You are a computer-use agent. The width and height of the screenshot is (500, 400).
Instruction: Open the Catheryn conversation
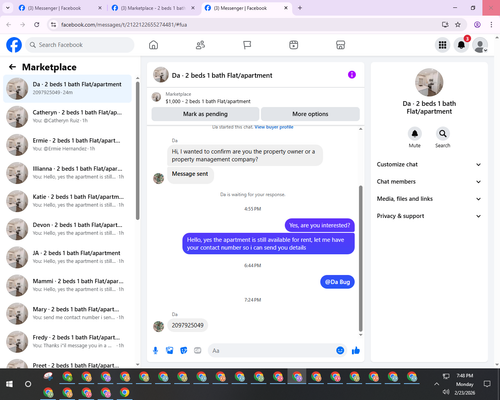click(x=67, y=116)
